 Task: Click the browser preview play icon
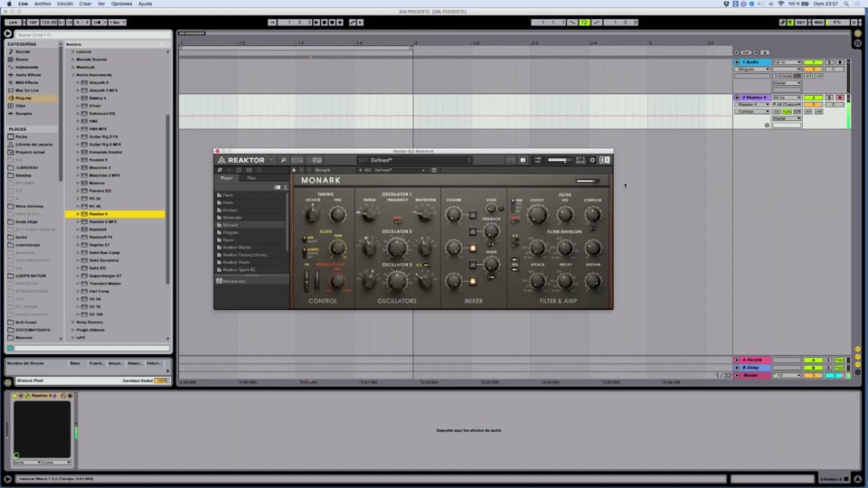(8, 33)
